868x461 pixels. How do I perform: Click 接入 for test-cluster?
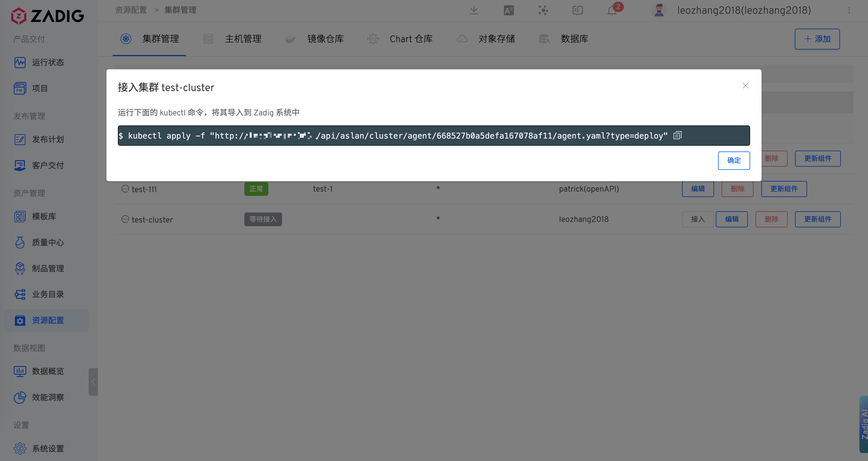pos(698,219)
